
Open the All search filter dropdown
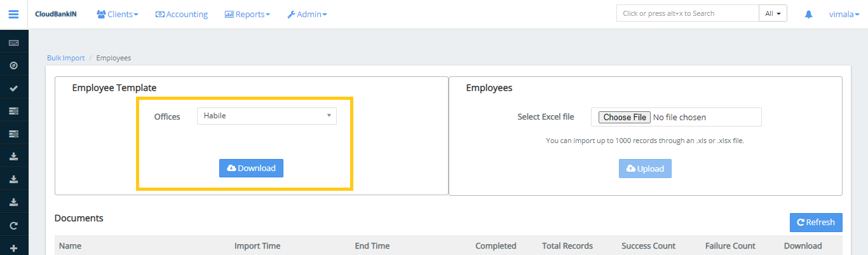tap(773, 13)
